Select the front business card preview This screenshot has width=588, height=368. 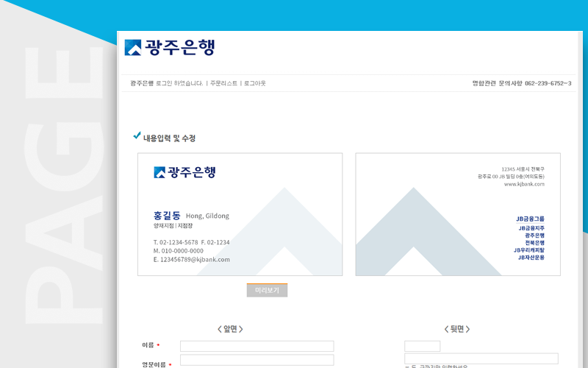point(240,214)
